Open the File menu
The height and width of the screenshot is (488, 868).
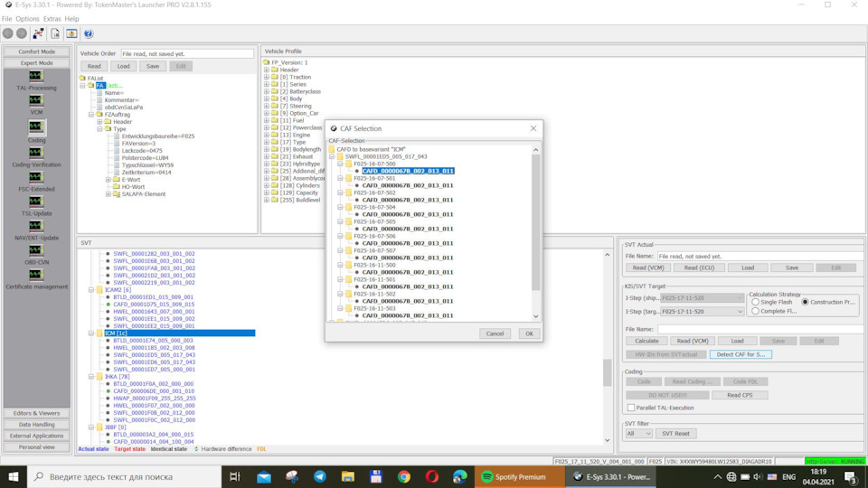(6, 19)
